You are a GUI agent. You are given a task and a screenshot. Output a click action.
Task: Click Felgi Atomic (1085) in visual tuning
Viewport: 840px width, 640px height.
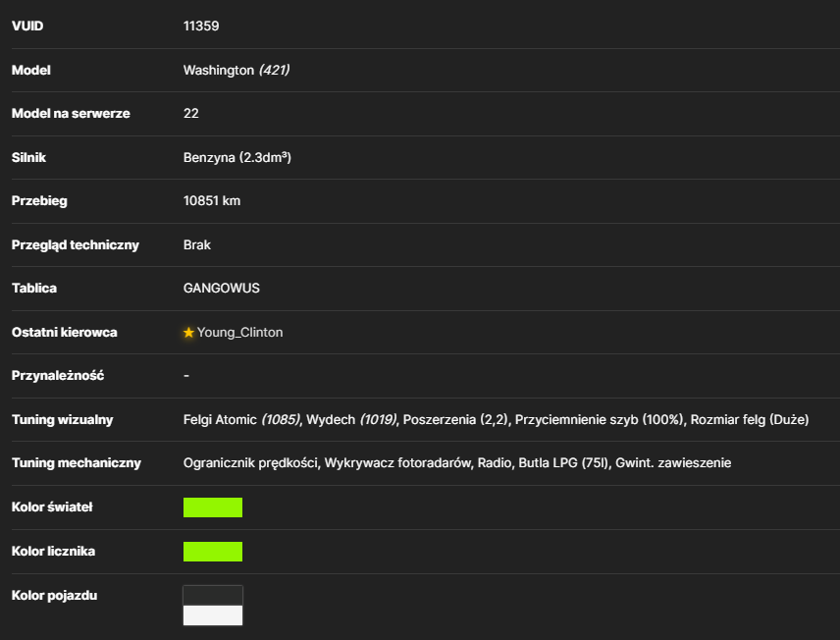(242, 420)
